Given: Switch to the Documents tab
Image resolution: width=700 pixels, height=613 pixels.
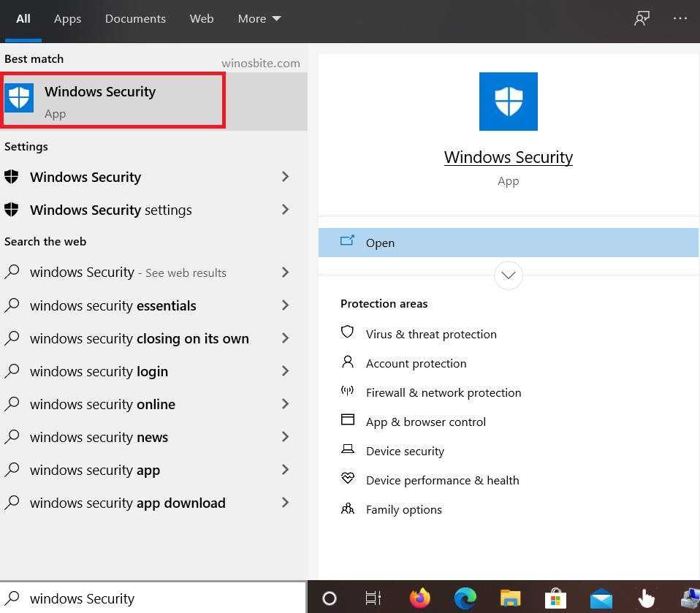Looking at the screenshot, I should point(135,19).
